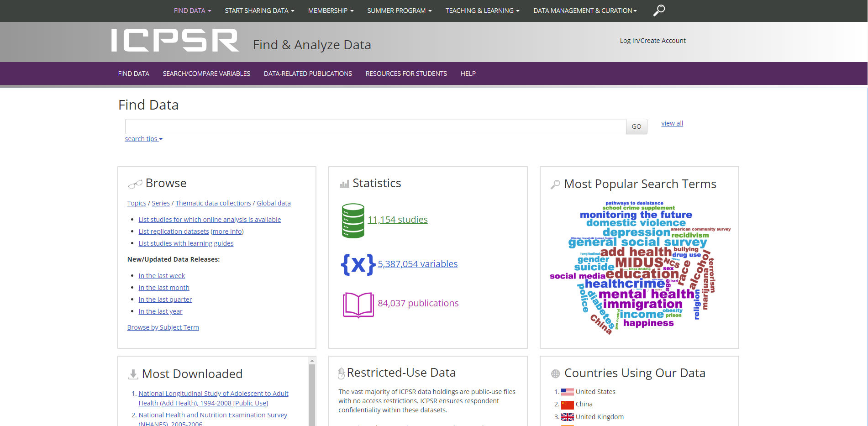This screenshot has width=868, height=426.
Task: Open studies with online analysis available list
Action: 210,220
